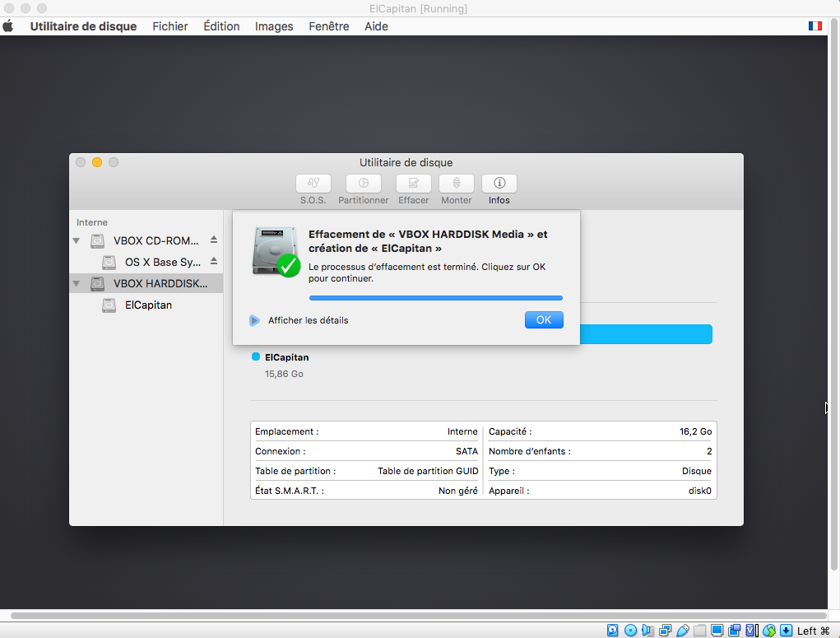Viewport: 840px width, 638px height.
Task: Click the Afficher les détails label
Action: 308,320
